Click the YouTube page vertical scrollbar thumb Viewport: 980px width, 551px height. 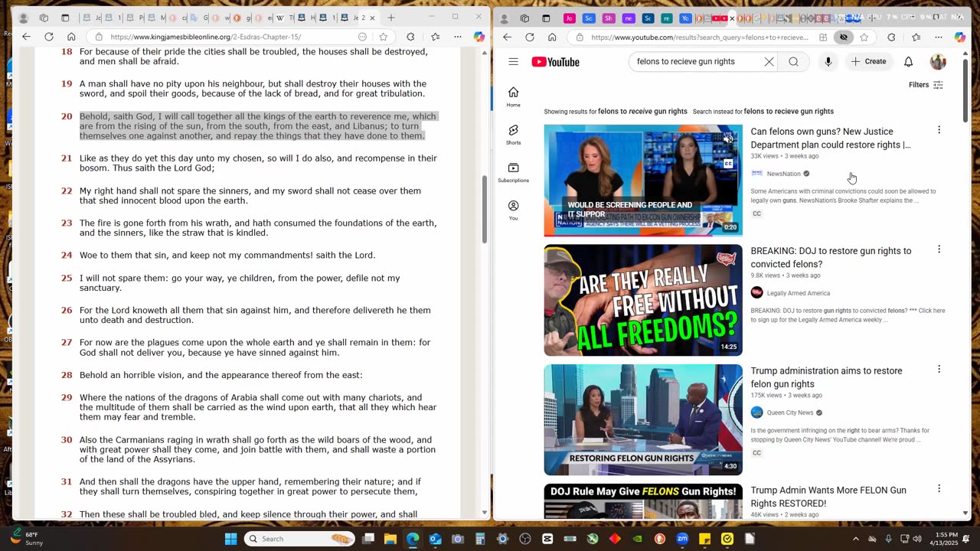click(x=964, y=90)
